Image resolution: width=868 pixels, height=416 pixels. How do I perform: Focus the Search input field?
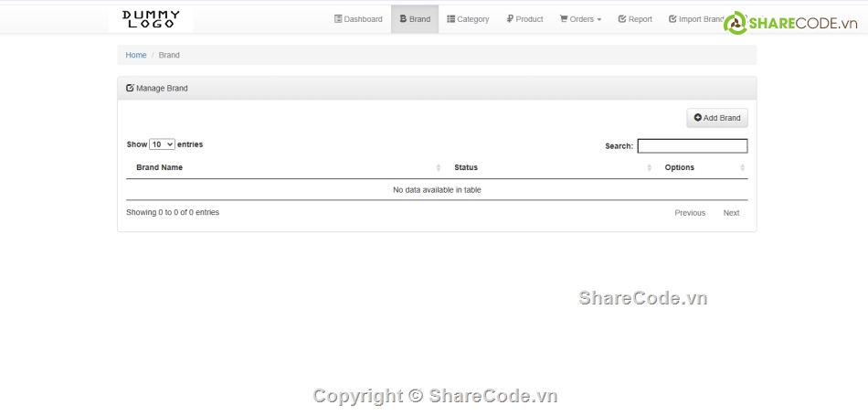pos(692,146)
